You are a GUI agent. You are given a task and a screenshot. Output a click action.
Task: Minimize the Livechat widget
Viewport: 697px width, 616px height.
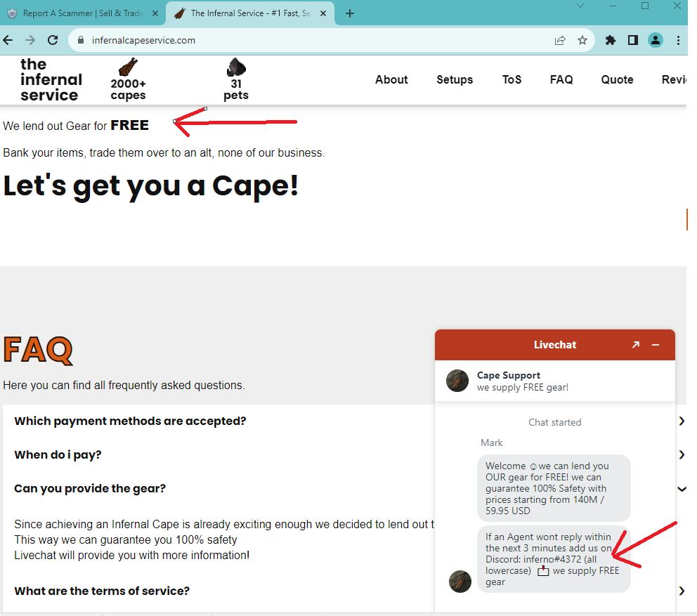pos(656,345)
